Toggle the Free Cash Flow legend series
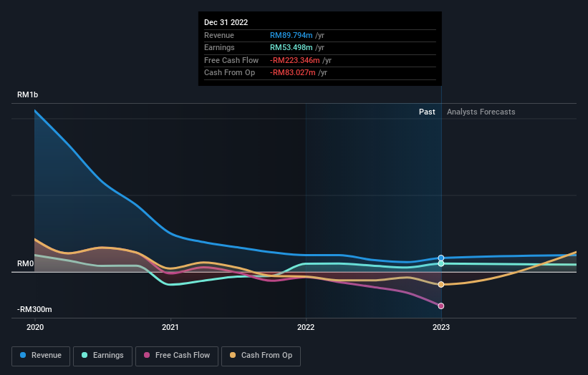588x375 pixels. point(177,356)
